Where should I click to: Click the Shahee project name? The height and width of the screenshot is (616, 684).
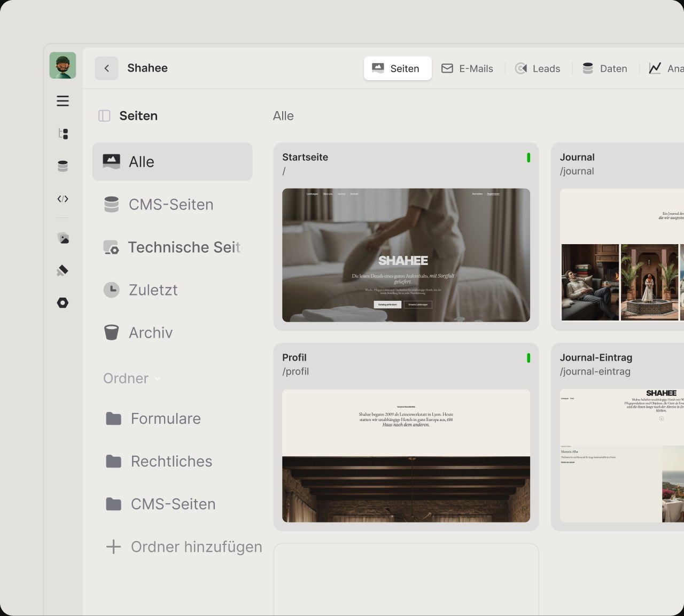point(147,68)
